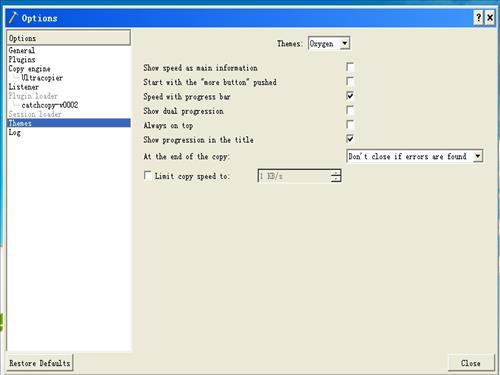Enable Show speed as main information
Screen dimensions: 500x375
click(x=350, y=67)
